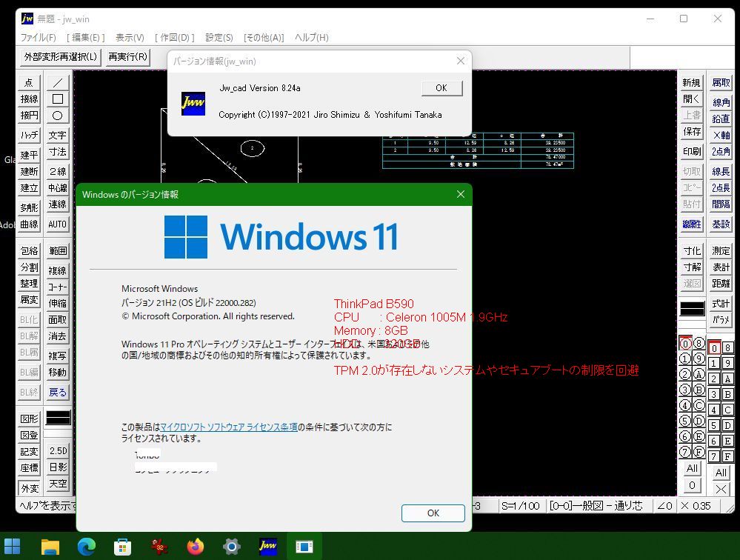Image resolution: width=740 pixels, height=560 pixels.
Task: Select the rectangle drawing tool icon
Action: tap(58, 99)
